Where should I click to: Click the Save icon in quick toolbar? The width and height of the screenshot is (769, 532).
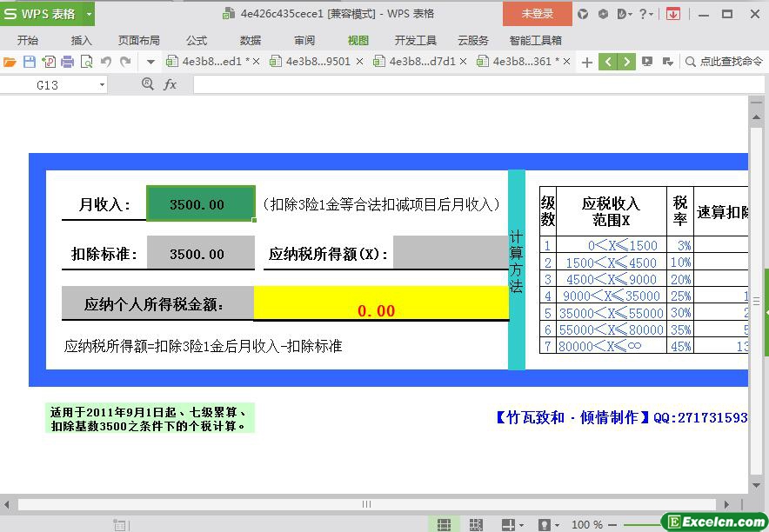pyautogui.click(x=30, y=62)
